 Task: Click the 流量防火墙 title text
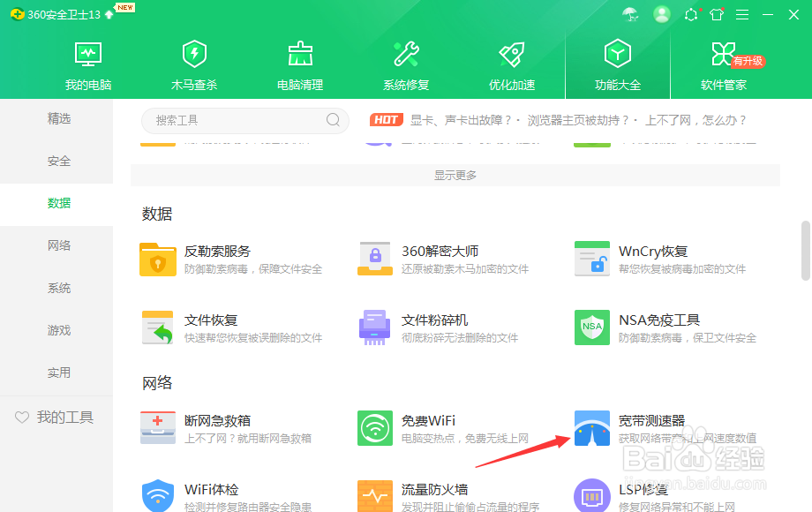coord(435,490)
